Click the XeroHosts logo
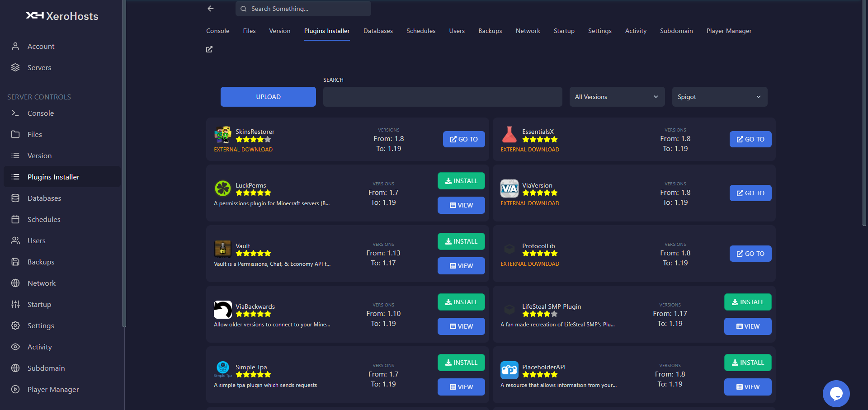This screenshot has height=410, width=868. (62, 16)
